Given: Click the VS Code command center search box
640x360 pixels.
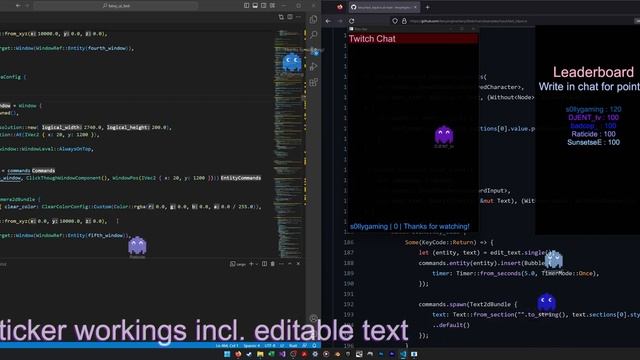Looking at the screenshot, I should 116,6.
